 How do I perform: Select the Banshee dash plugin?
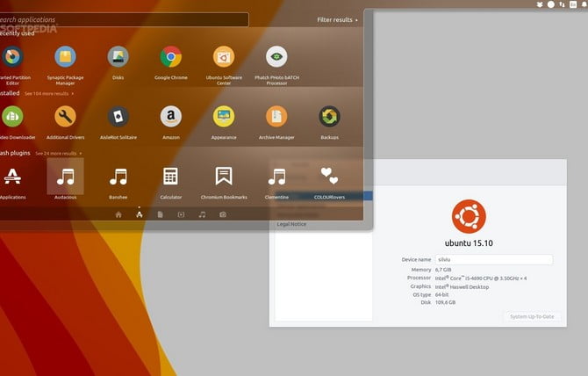click(x=118, y=177)
